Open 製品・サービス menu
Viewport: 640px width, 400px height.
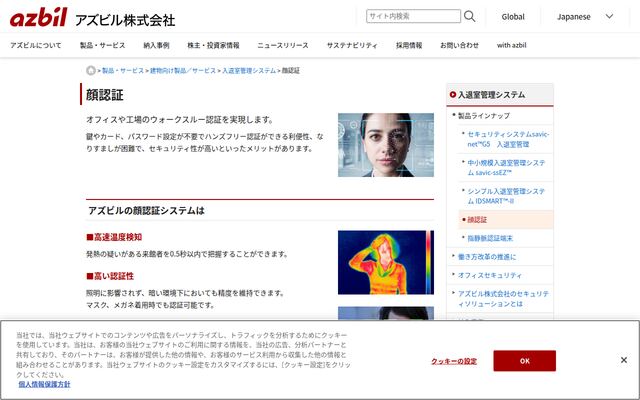pos(102,45)
